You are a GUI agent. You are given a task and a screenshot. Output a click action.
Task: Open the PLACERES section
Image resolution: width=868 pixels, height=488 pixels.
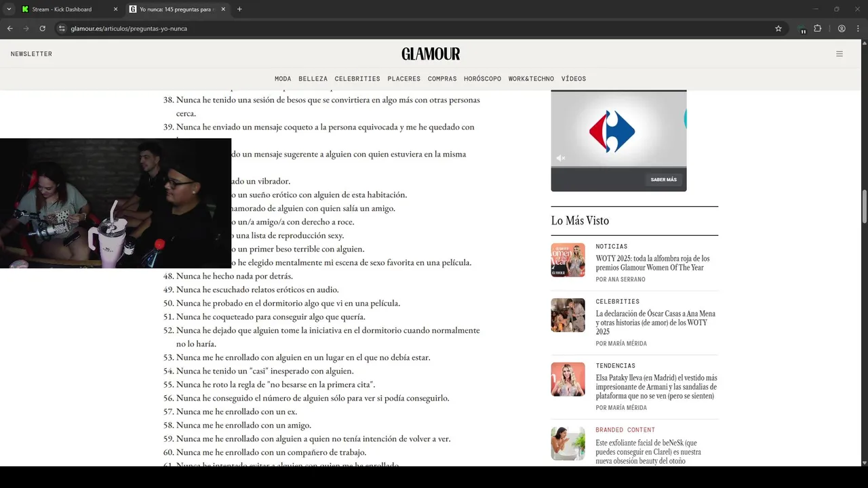click(x=403, y=79)
